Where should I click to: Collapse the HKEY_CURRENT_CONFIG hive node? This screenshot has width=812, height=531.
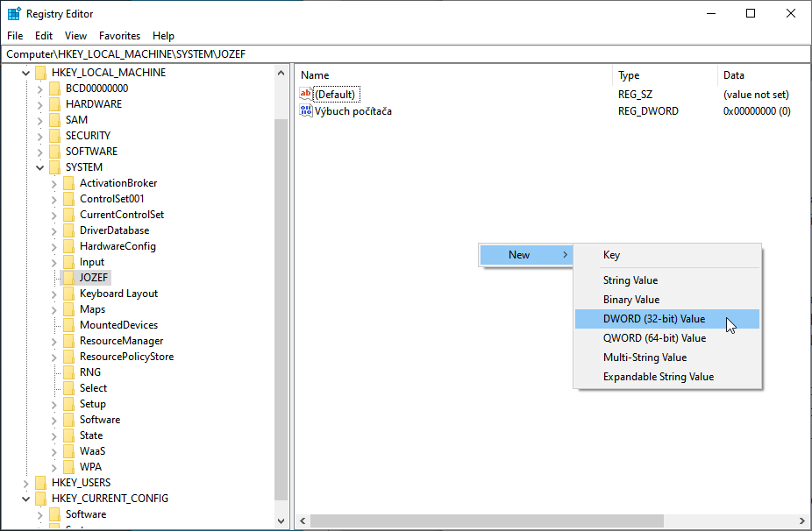[25, 499]
